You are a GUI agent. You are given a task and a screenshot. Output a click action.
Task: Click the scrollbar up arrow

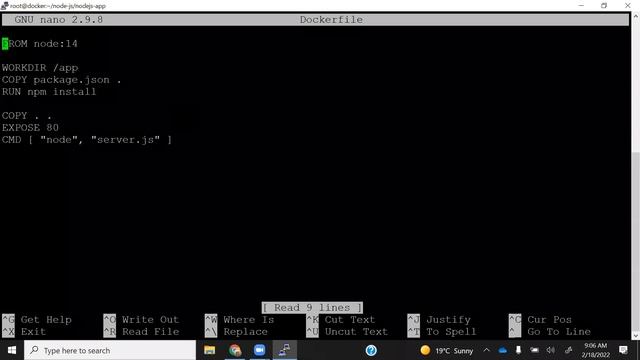[636, 16]
